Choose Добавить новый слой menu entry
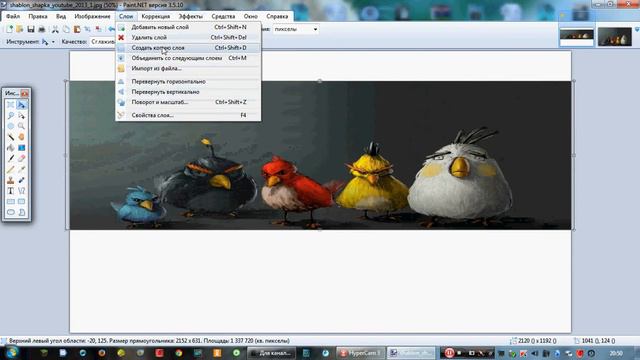640x360 pixels. (x=188, y=27)
